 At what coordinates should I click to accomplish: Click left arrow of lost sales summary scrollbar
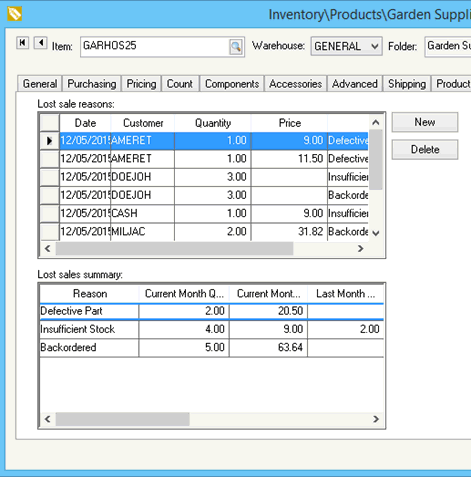coord(47,419)
